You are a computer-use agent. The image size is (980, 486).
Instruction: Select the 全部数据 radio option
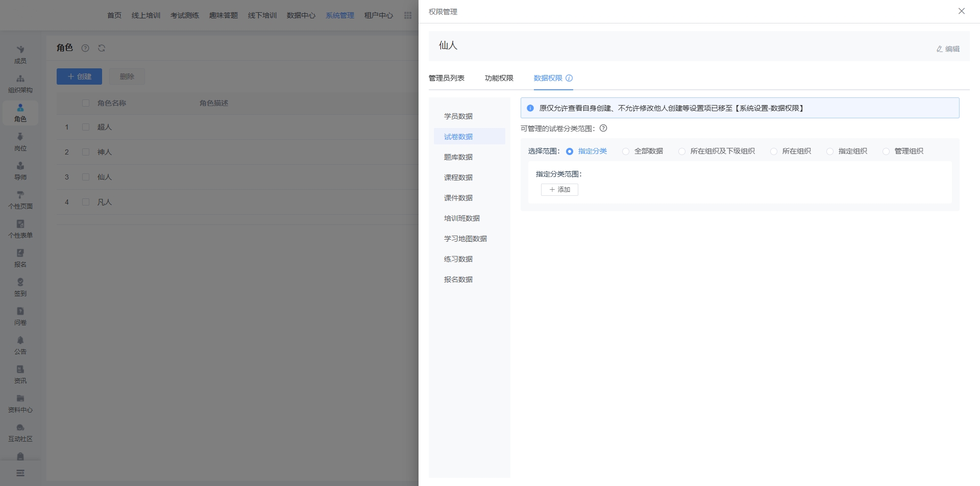pyautogui.click(x=626, y=151)
